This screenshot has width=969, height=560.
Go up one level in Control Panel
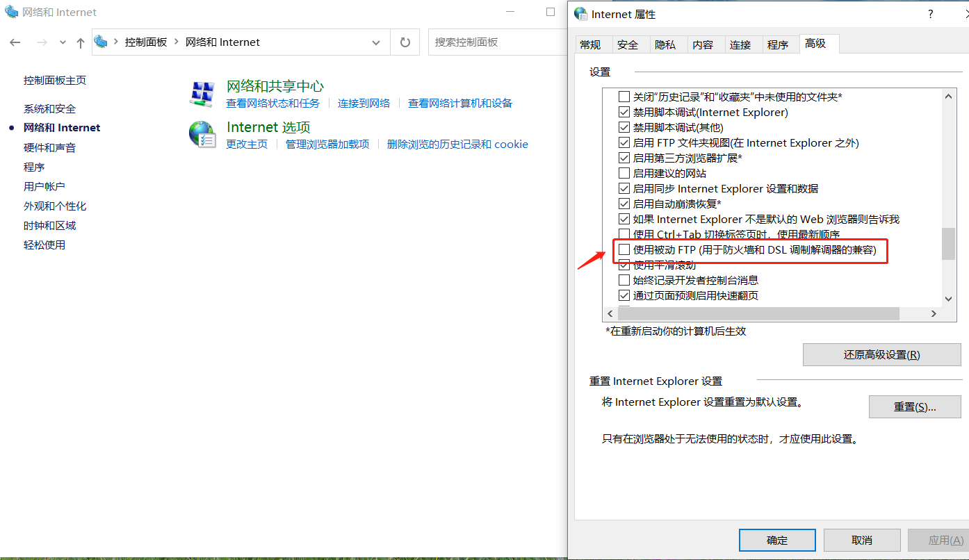(x=81, y=42)
